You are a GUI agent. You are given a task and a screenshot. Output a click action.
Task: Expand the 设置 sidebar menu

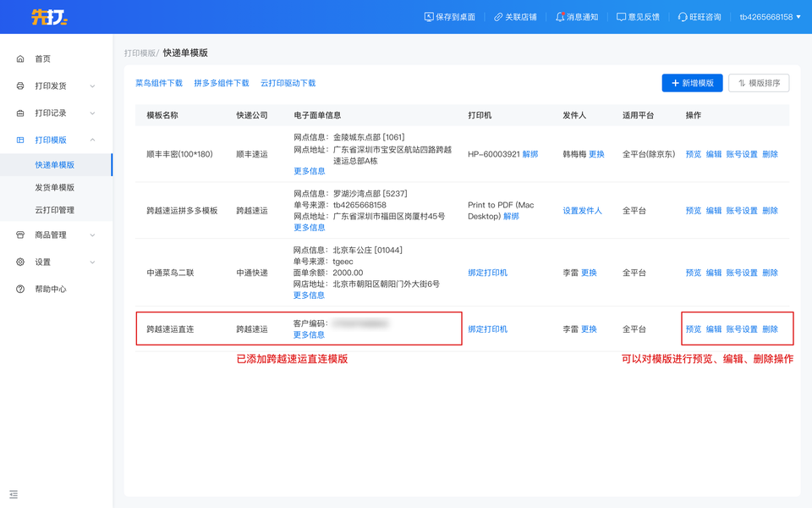tap(92, 262)
